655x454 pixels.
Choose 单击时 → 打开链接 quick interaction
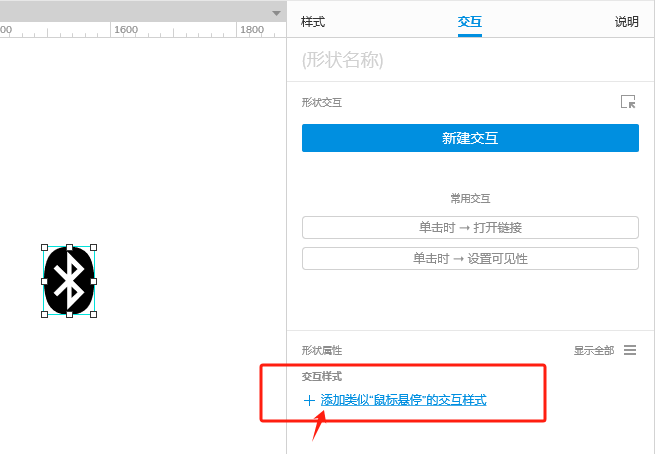(470, 228)
